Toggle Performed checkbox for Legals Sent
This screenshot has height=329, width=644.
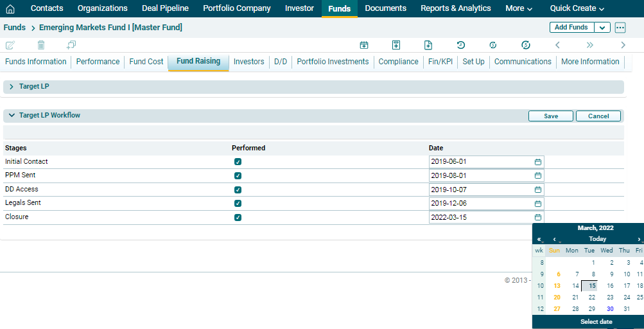pyautogui.click(x=238, y=203)
